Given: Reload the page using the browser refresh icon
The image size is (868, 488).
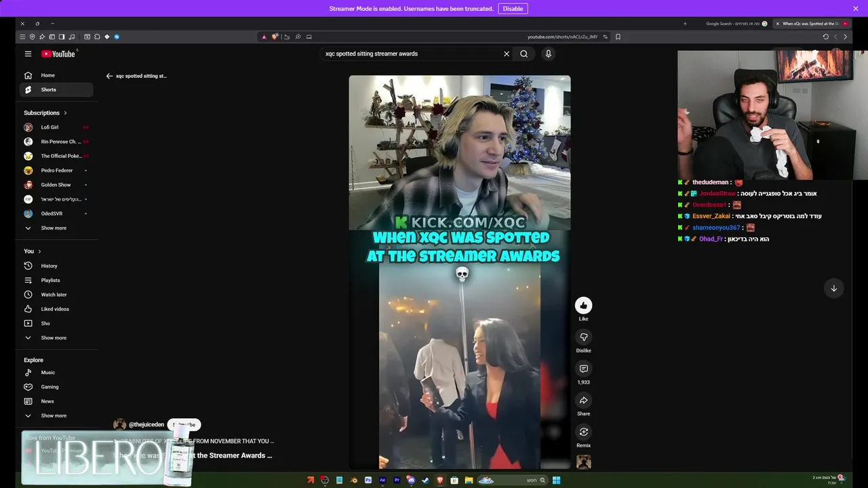Looking at the screenshot, I should (x=825, y=37).
